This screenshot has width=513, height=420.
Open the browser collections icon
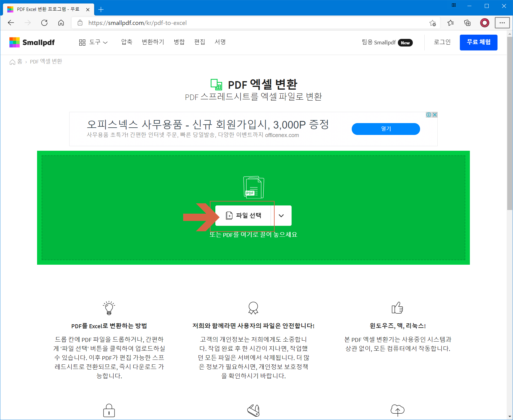point(467,23)
